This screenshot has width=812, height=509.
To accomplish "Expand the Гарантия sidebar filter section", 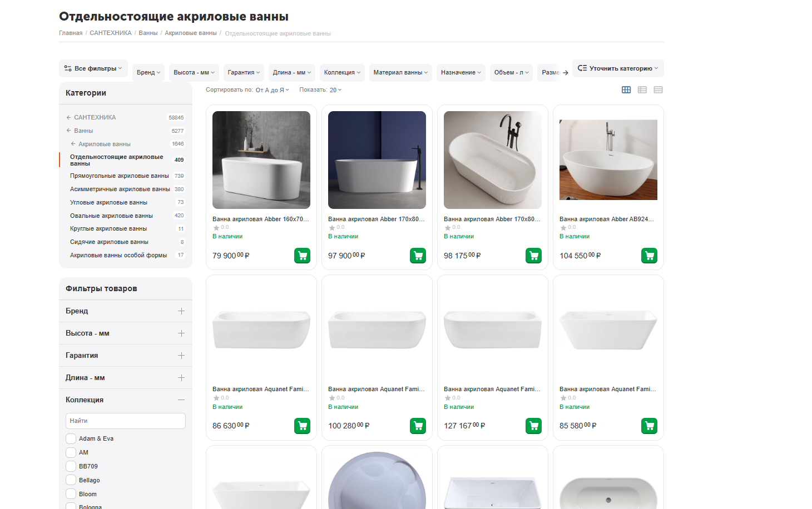I will (126, 356).
